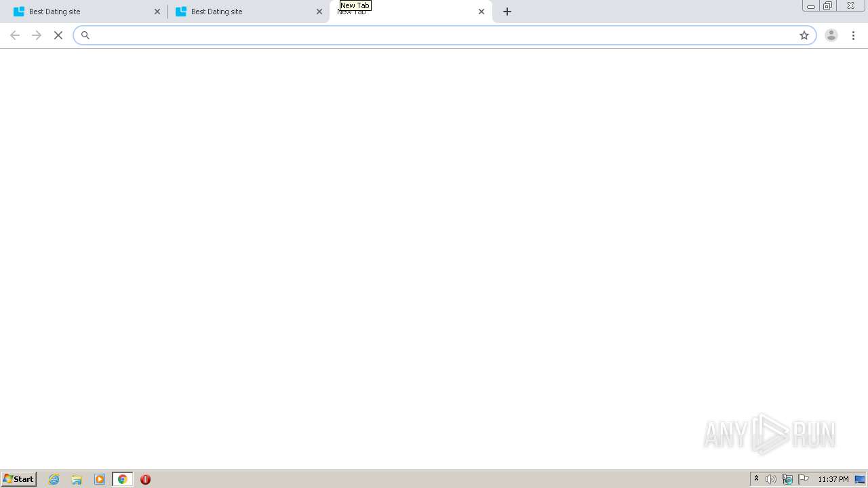
Task: Open Windows Explorer from taskbar
Action: (x=77, y=479)
